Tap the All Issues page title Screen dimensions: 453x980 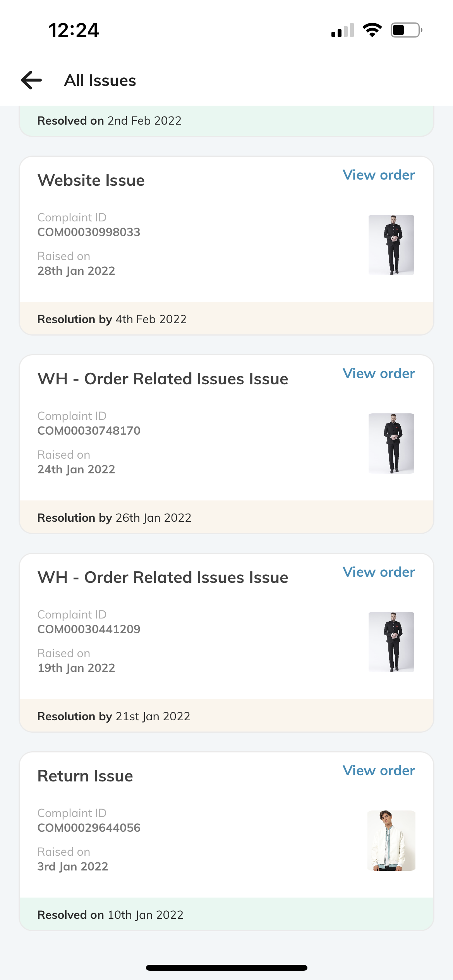click(100, 81)
